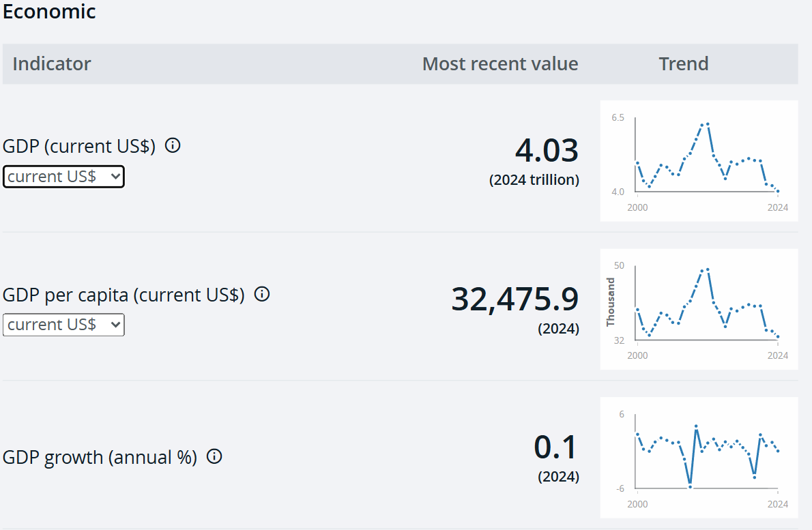Click the 4.03 GDP value
The image size is (812, 530).
click(547, 150)
